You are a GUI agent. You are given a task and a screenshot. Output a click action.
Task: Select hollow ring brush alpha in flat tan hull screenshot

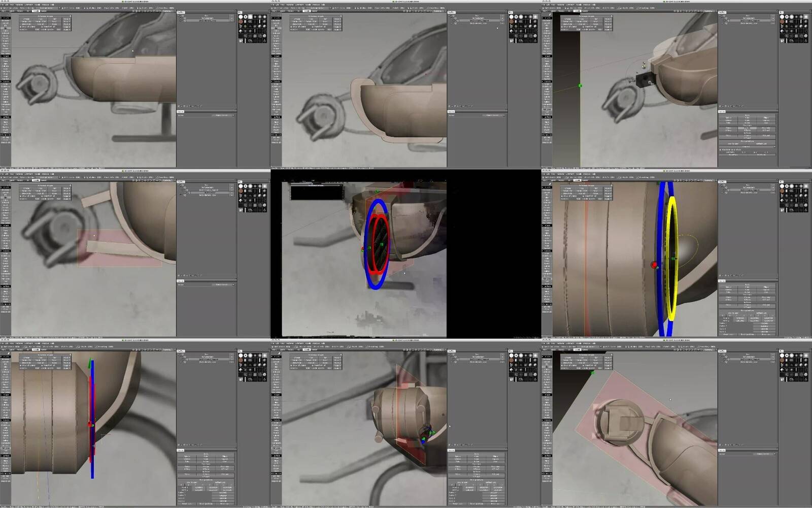point(245,17)
